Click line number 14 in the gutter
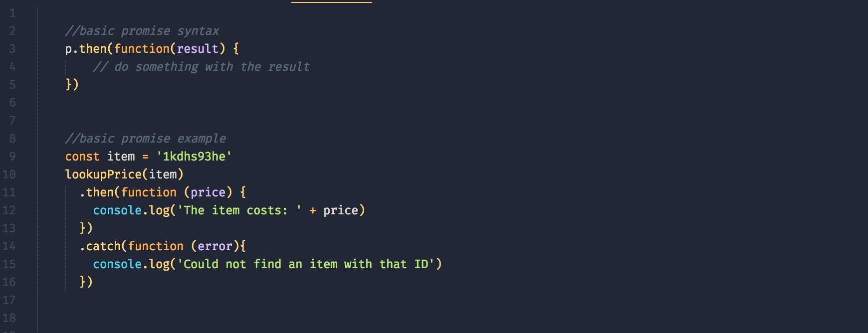This screenshot has width=868, height=333. pyautogui.click(x=9, y=246)
